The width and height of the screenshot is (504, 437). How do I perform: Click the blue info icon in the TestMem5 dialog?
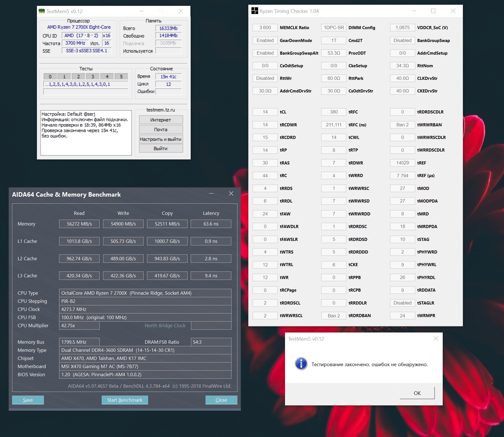click(x=301, y=364)
